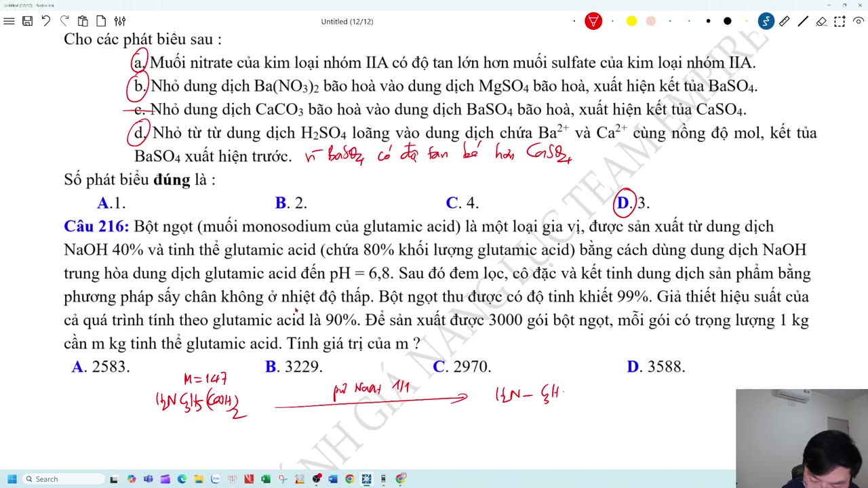868x488 pixels.
Task: Open the settings sliders icon
Action: (x=119, y=21)
